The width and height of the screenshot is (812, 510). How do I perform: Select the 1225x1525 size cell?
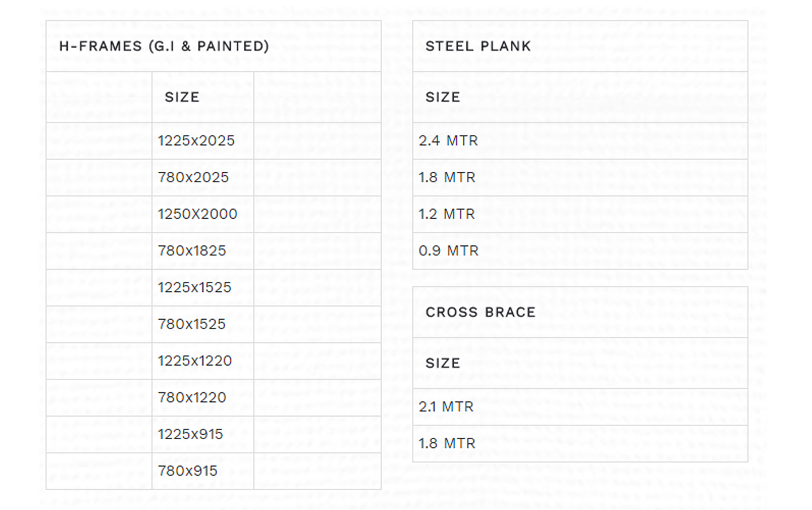[x=194, y=287]
